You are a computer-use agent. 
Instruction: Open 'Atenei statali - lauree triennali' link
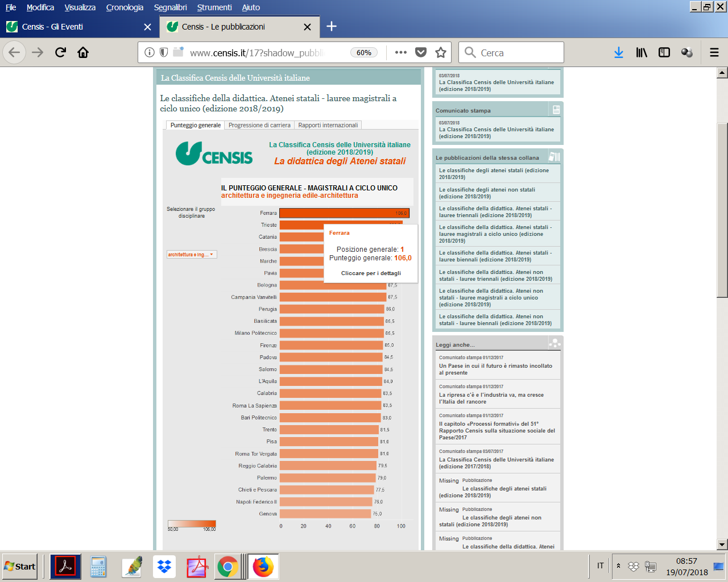click(x=495, y=212)
